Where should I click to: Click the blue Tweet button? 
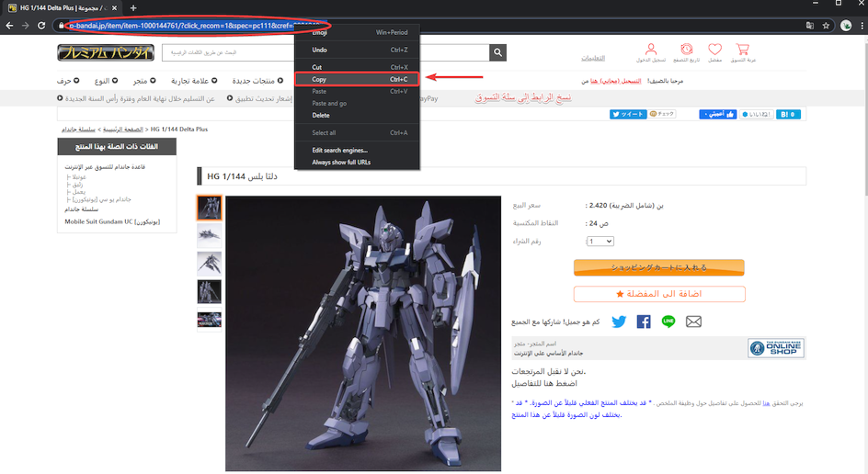[x=628, y=115]
